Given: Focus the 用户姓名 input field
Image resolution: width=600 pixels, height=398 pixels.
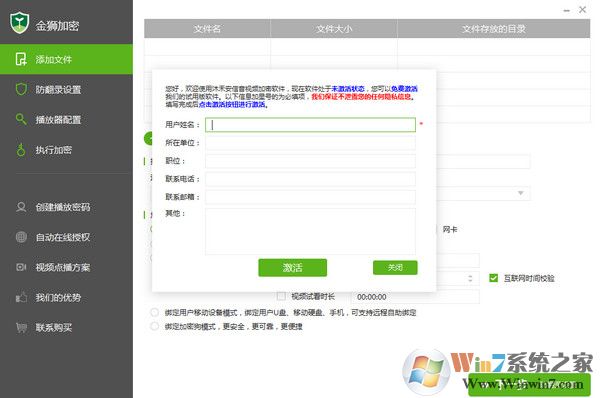Looking at the screenshot, I should (310, 125).
